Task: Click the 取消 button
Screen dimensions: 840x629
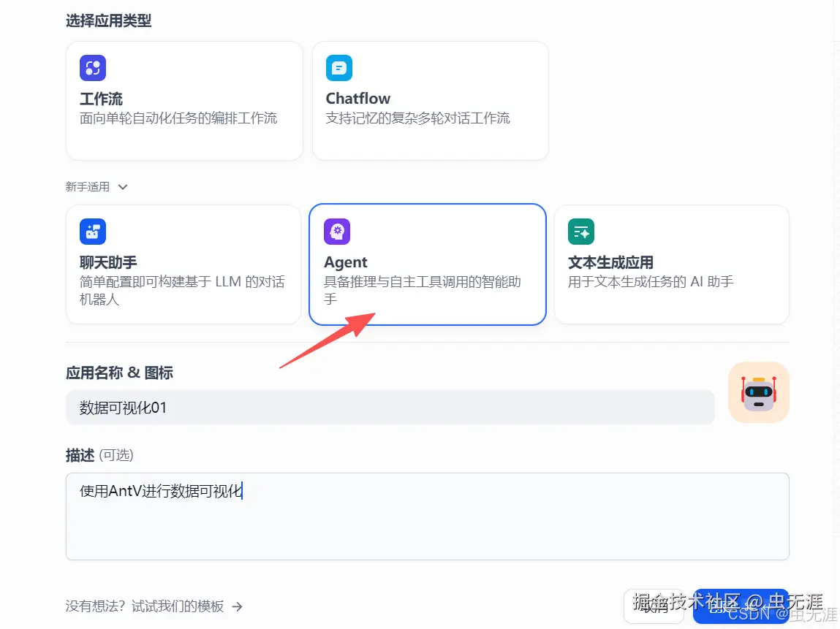Action: [x=655, y=606]
